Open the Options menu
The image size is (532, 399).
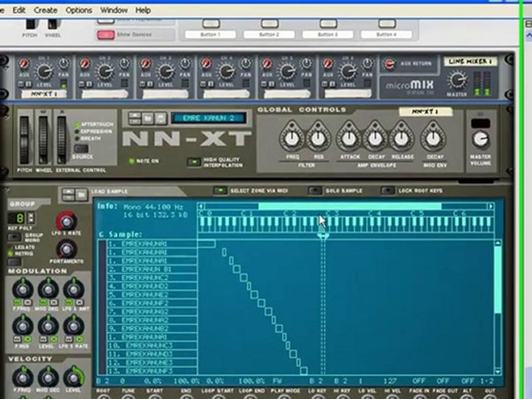(x=79, y=10)
